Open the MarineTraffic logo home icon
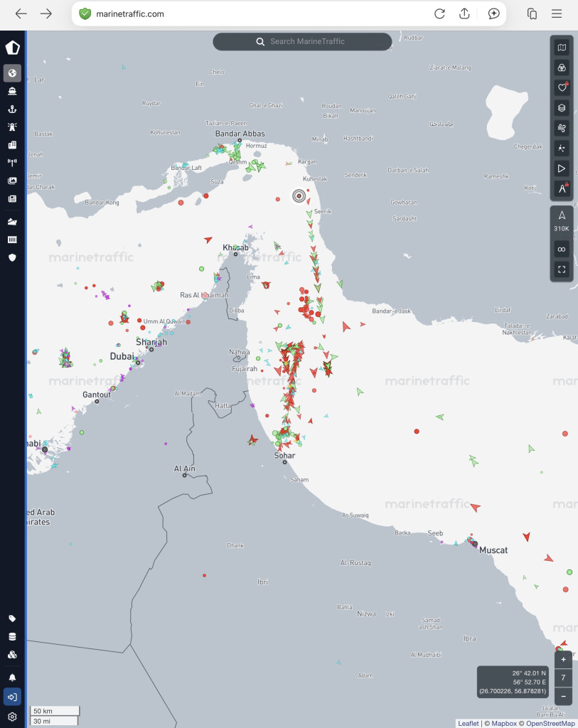 tap(13, 48)
